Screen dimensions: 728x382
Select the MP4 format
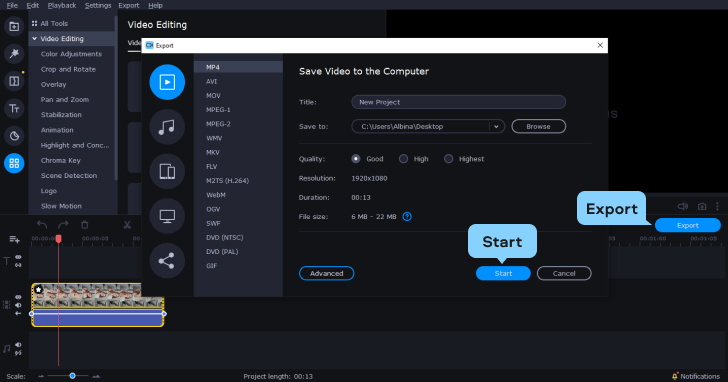(x=238, y=67)
